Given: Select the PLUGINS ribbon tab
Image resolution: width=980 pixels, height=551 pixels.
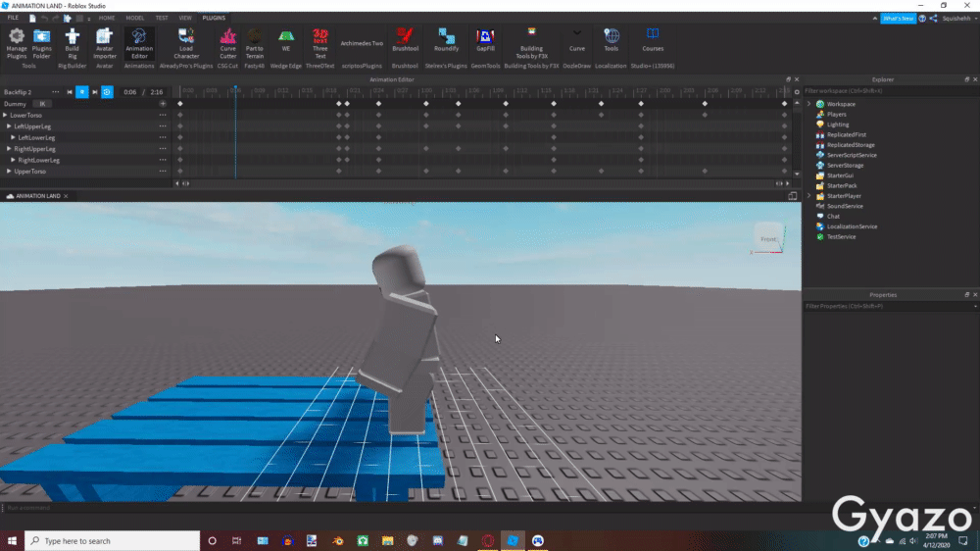Looking at the screenshot, I should (x=214, y=18).
